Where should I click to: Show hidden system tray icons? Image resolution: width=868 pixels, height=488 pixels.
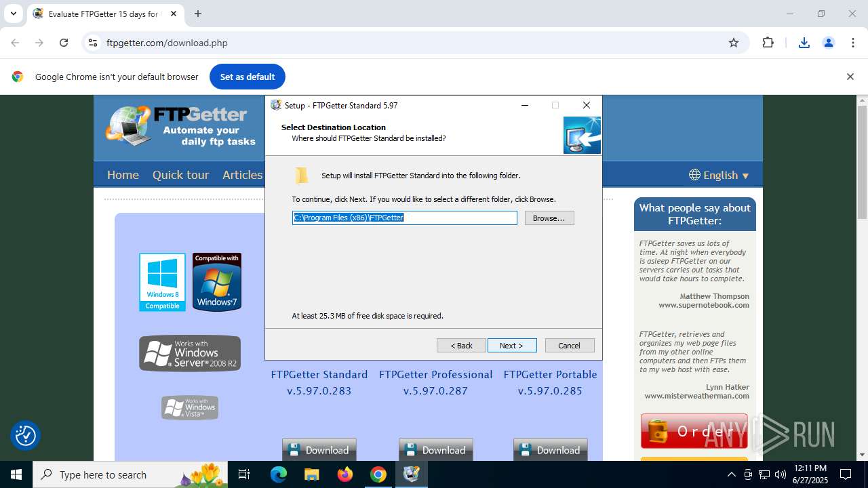[731, 474]
